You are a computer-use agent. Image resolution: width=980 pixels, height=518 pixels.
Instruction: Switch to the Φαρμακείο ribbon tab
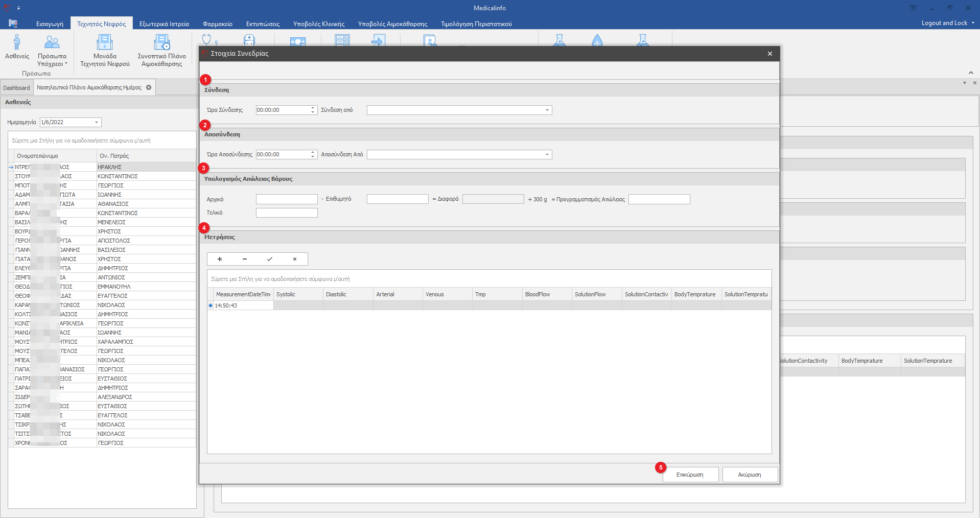pyautogui.click(x=217, y=24)
